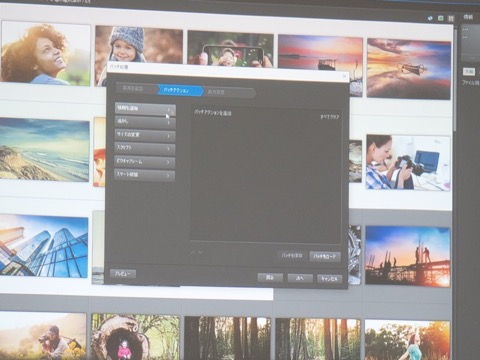Open the 情報 panel tab
The width and height of the screenshot is (480, 360).
[469, 17]
